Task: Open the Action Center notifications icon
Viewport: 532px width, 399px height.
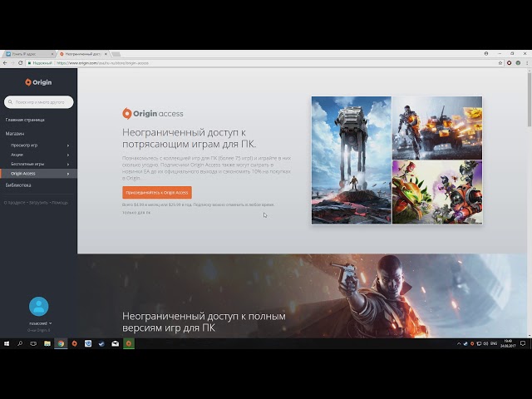Action: tap(523, 343)
